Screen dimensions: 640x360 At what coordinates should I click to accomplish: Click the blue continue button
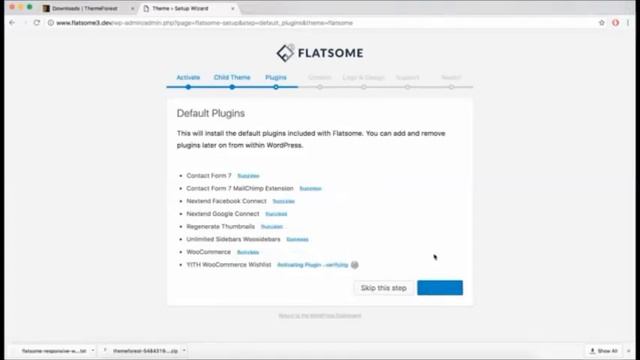pyautogui.click(x=440, y=288)
